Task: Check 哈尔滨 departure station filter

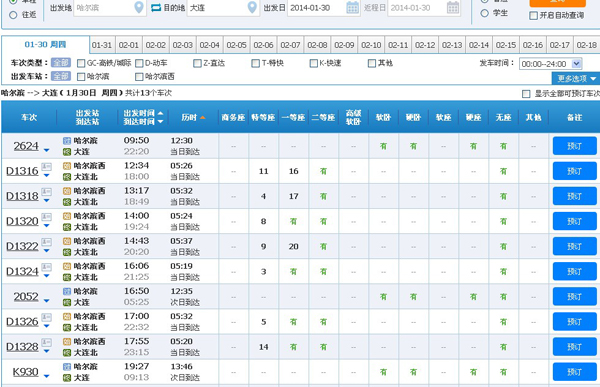Action: coord(81,77)
